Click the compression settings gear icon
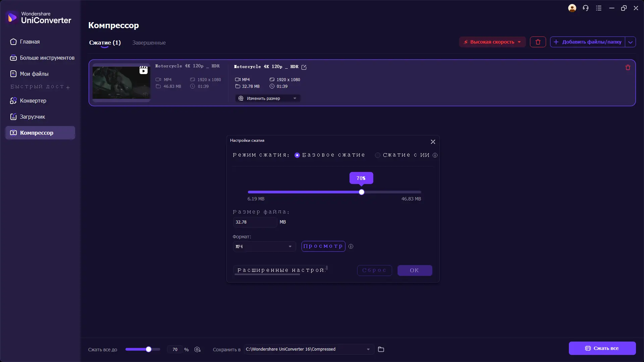644x362 pixels. 198,350
